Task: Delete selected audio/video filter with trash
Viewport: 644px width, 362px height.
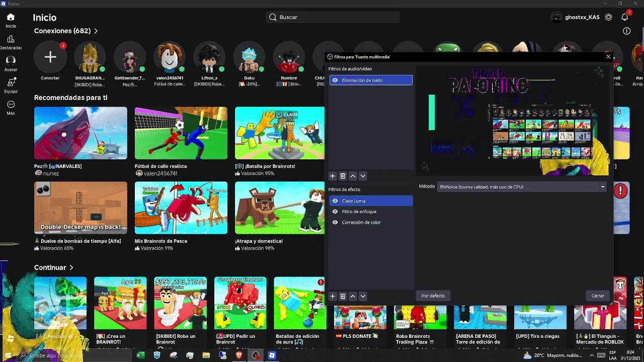Action: (x=343, y=176)
